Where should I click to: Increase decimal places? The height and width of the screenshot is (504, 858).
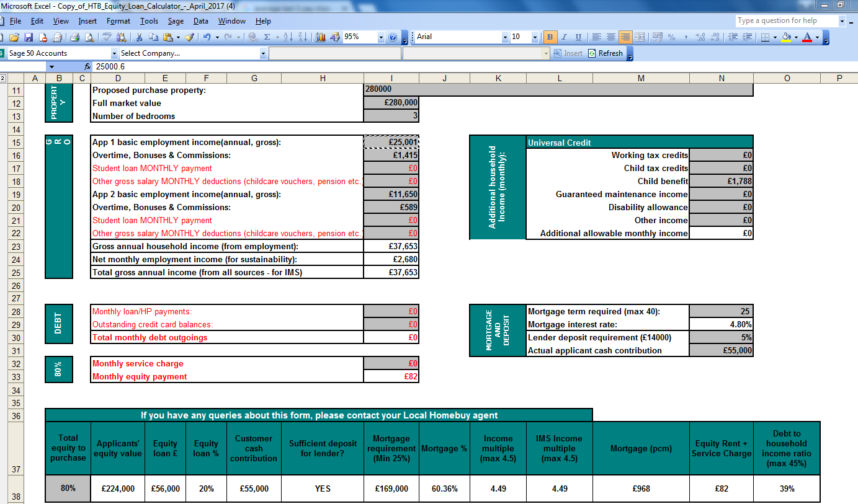(x=700, y=37)
